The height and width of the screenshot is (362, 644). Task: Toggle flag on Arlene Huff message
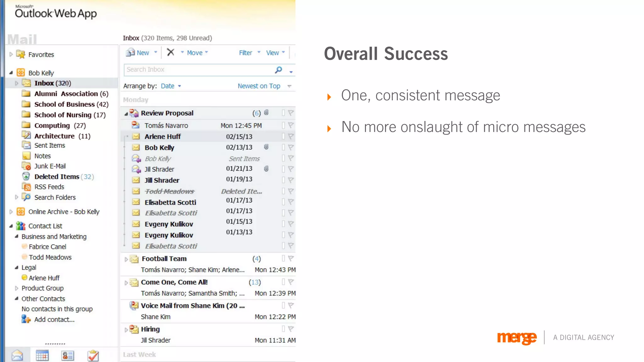(291, 136)
